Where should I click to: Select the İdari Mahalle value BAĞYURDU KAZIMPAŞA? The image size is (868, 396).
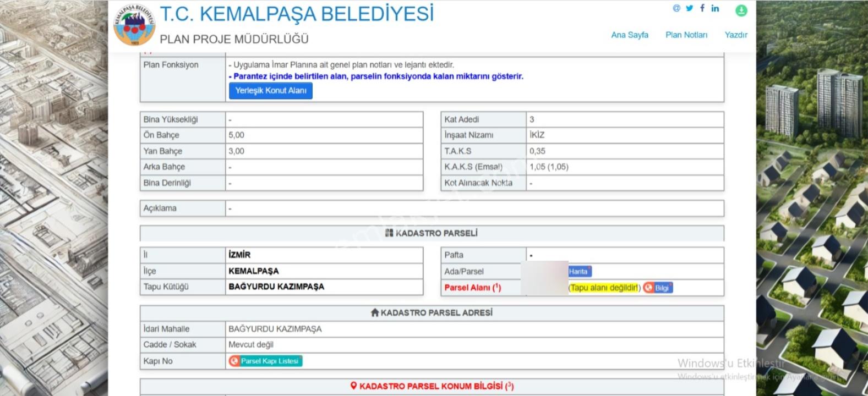tap(275, 329)
